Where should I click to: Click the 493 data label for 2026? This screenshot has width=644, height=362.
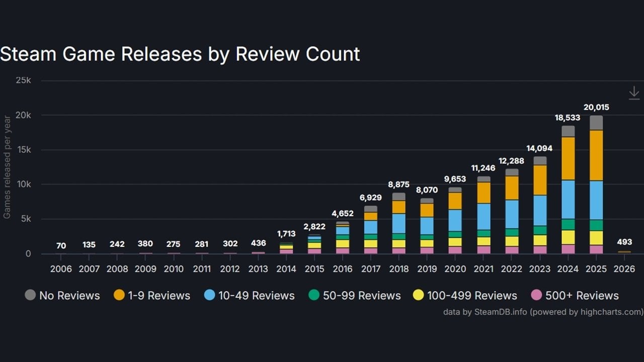[x=624, y=242]
